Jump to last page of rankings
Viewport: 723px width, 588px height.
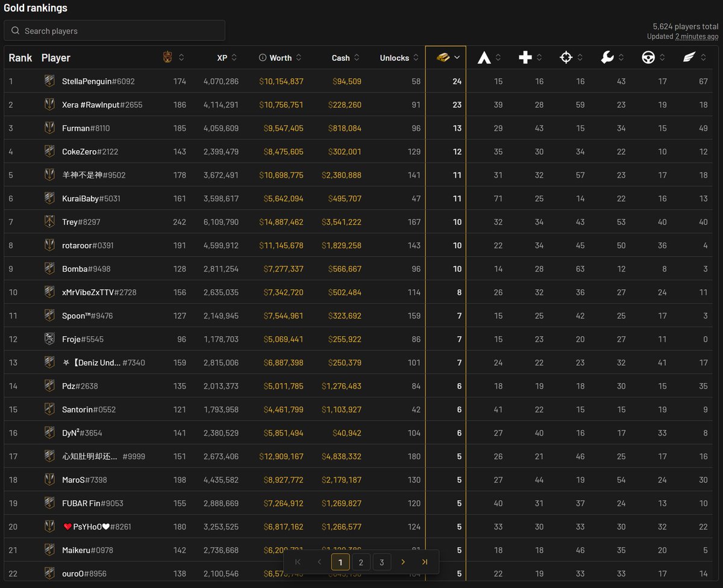click(425, 562)
